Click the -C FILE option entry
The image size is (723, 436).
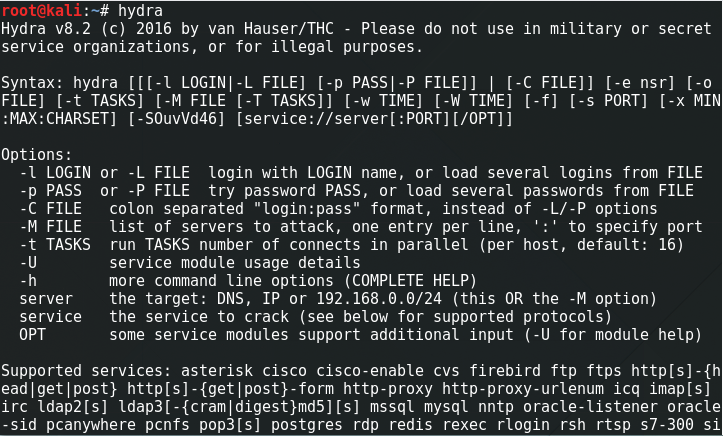[50, 209]
